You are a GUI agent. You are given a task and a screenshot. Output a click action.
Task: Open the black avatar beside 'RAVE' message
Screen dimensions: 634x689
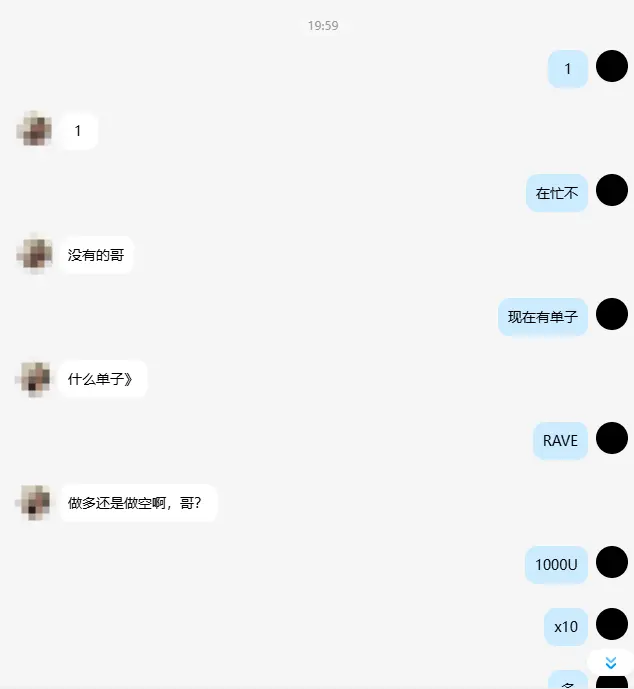[x=612, y=438]
